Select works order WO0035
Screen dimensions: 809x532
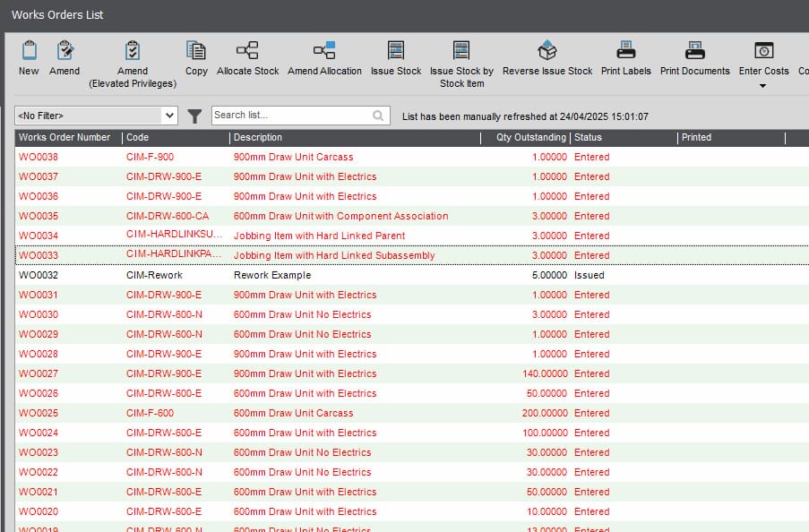39,216
